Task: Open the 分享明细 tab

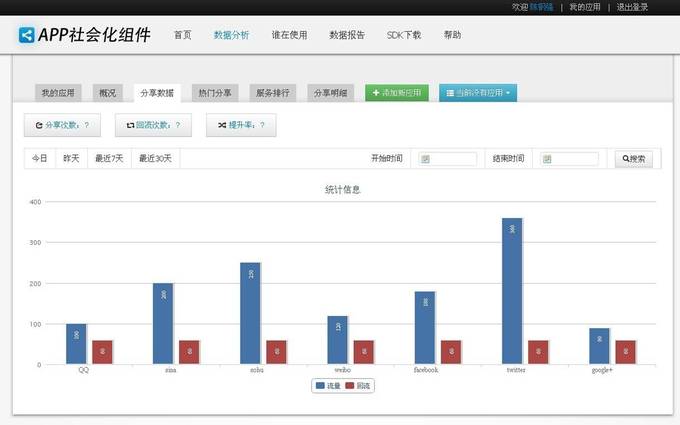Action: click(330, 93)
